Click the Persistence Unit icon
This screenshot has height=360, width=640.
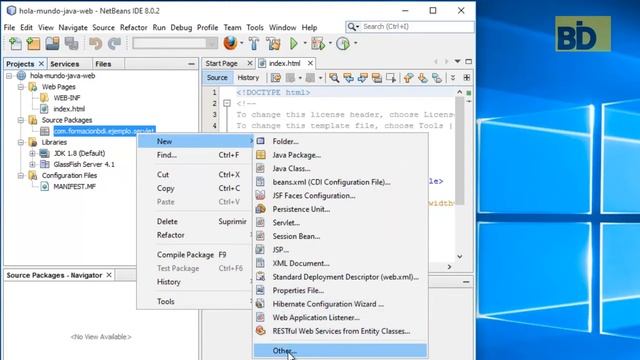click(260, 209)
